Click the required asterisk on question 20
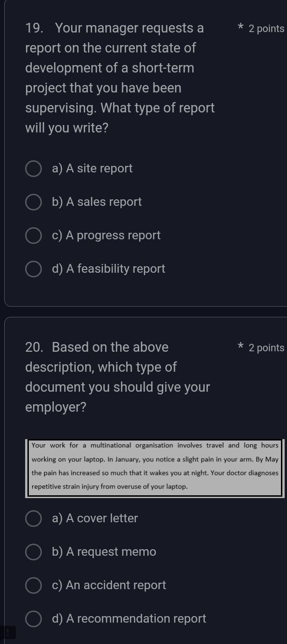The height and width of the screenshot is (644, 287). point(240,346)
